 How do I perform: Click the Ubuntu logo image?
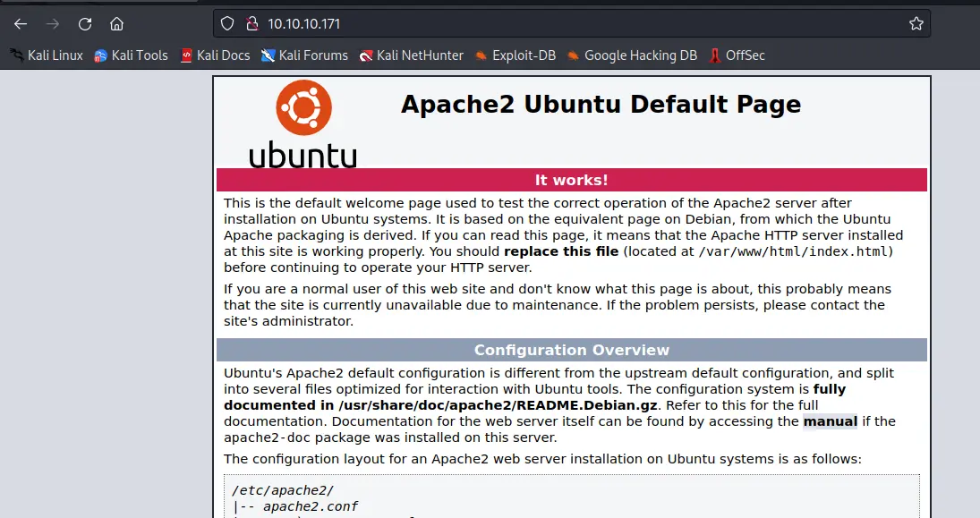pyautogui.click(x=303, y=123)
